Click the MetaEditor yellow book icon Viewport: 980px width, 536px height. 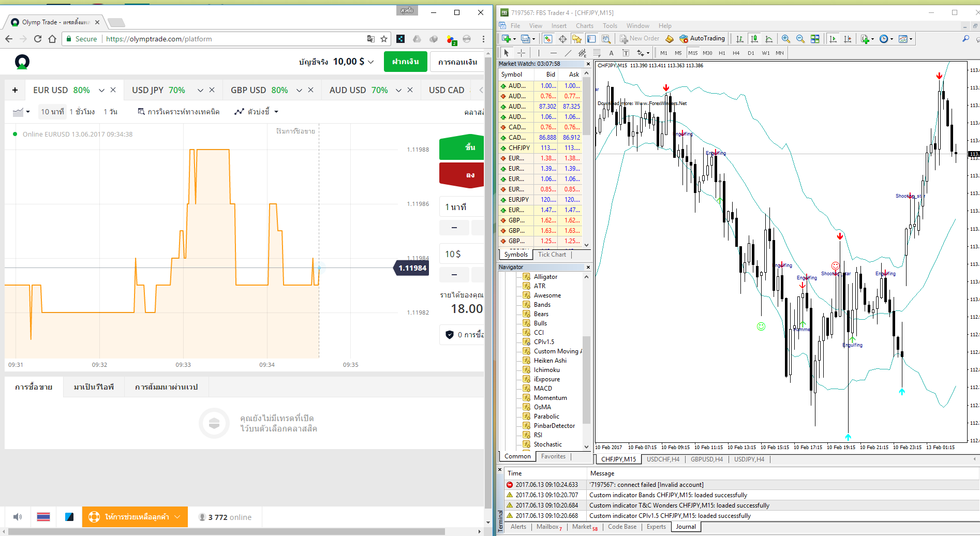click(x=670, y=39)
